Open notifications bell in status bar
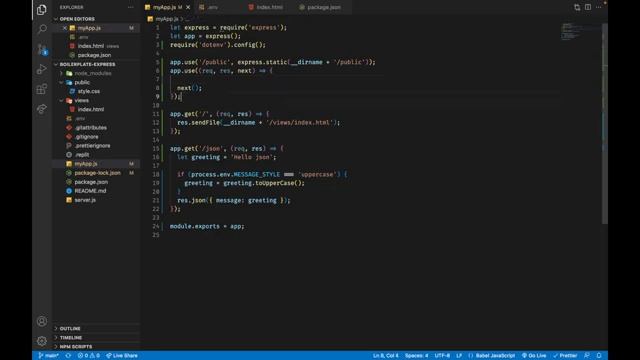The width and height of the screenshot is (640, 360). tap(599, 356)
